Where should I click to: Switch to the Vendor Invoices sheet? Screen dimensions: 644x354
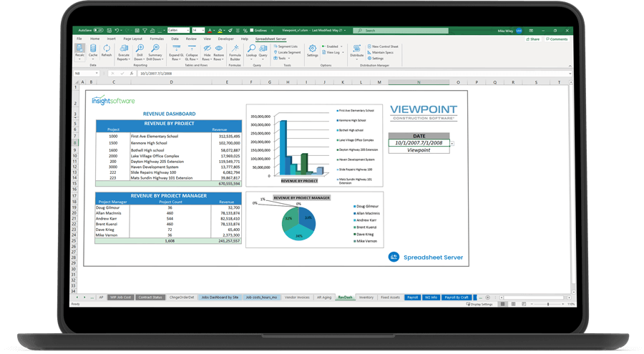tap(297, 298)
